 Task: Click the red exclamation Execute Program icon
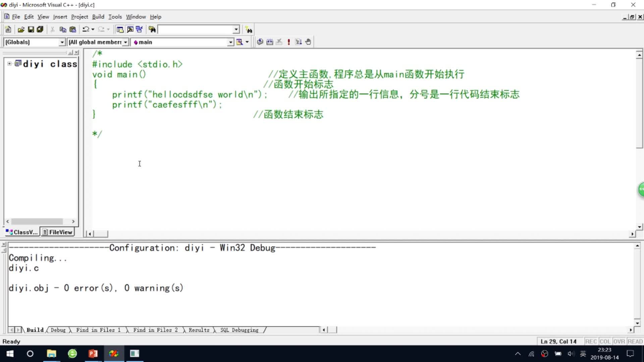tap(289, 42)
